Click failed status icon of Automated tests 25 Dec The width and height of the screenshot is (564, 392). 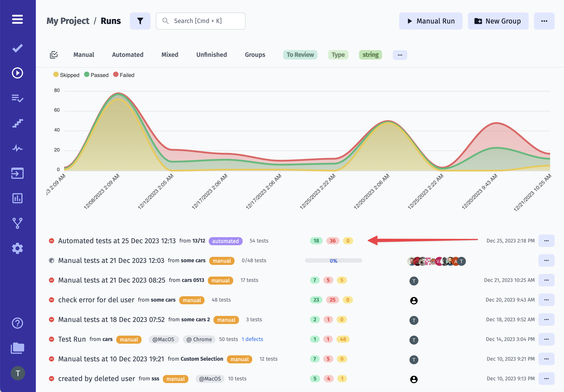pos(51,241)
